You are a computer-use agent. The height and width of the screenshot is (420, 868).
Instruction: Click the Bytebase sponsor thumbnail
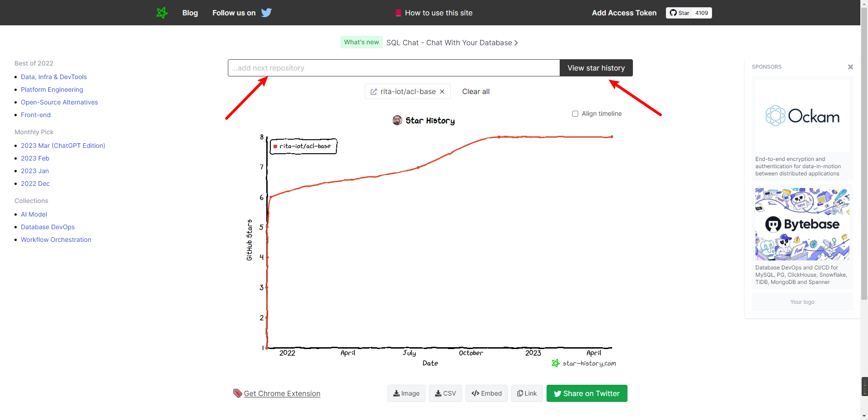click(802, 224)
